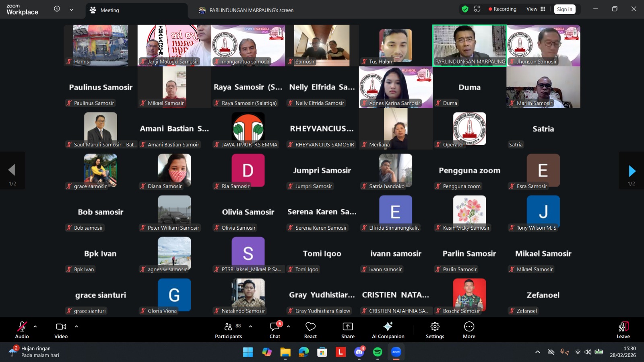Show meeting info icon
Viewport: 644px width, 362px height.
[x=57, y=9]
